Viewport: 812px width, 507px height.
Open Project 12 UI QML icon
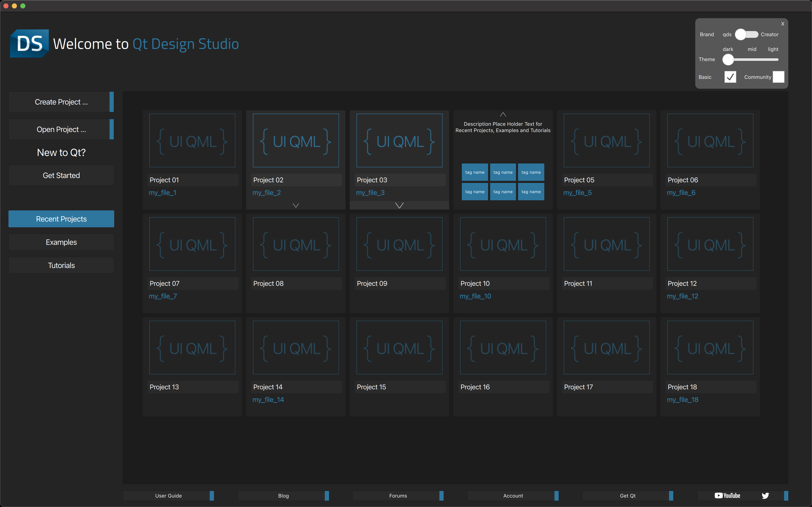pos(710,244)
